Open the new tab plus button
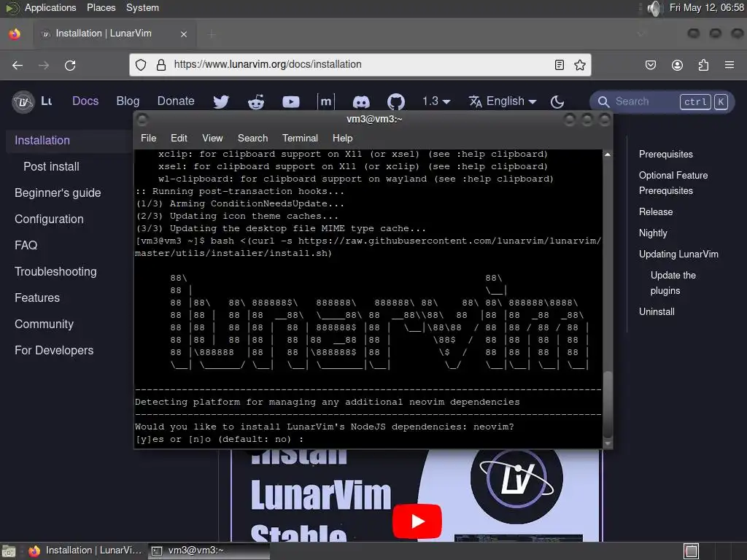This screenshot has height=560, width=747. (212, 34)
